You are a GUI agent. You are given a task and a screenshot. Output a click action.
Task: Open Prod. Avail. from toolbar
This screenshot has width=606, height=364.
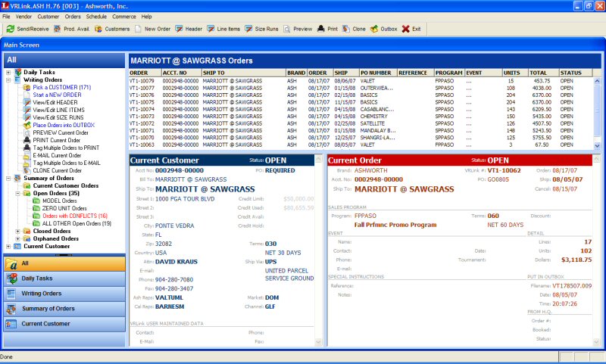[71, 29]
